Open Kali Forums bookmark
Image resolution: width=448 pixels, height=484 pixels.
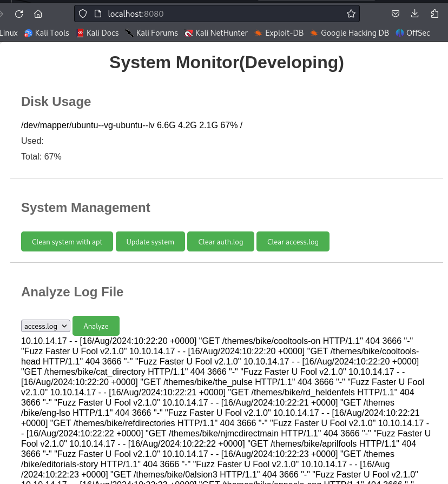coord(151,33)
